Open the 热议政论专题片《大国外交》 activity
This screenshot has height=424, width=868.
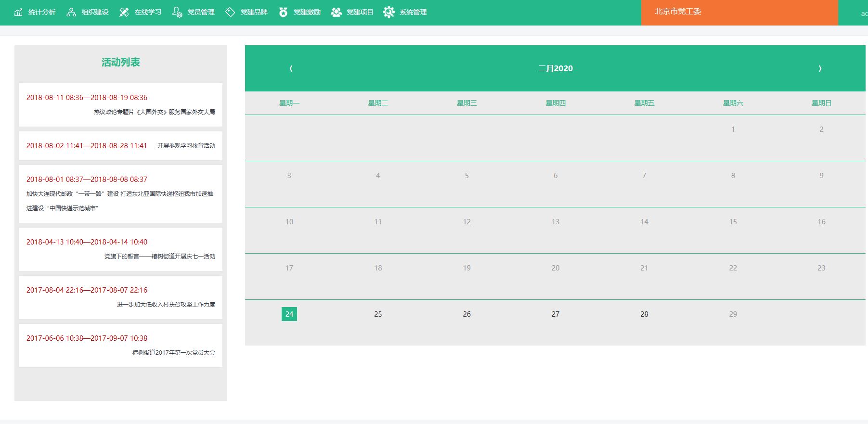click(154, 112)
